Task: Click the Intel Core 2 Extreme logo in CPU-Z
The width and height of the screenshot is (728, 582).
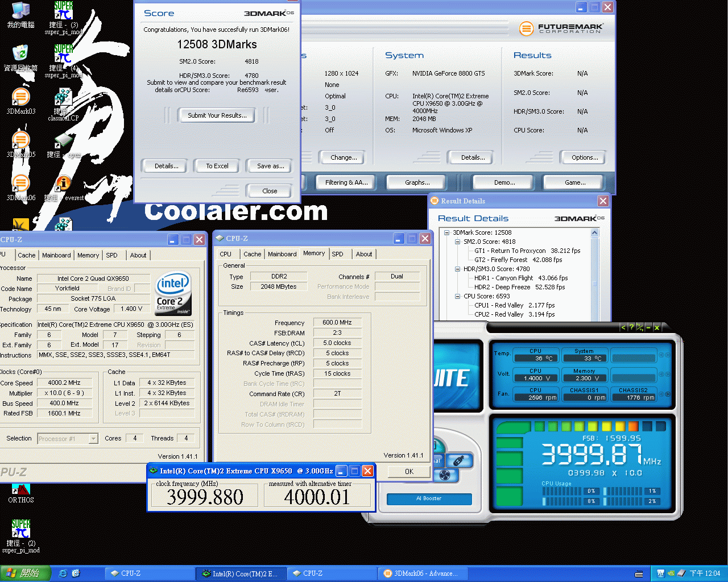Action: coord(173,294)
